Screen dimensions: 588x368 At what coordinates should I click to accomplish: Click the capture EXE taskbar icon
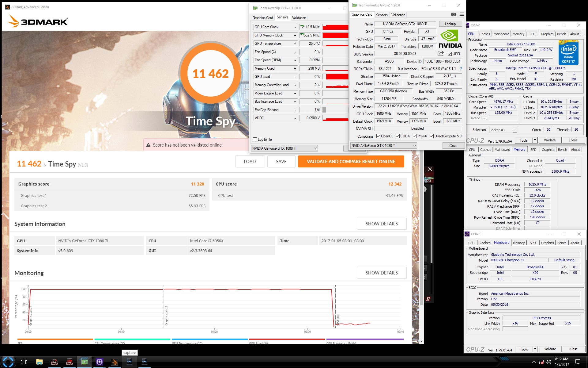tap(129, 362)
